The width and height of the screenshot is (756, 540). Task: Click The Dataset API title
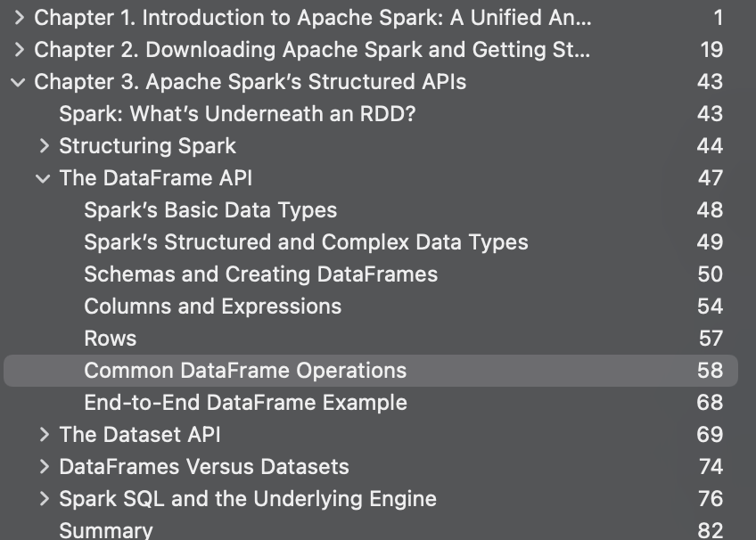coord(140,435)
